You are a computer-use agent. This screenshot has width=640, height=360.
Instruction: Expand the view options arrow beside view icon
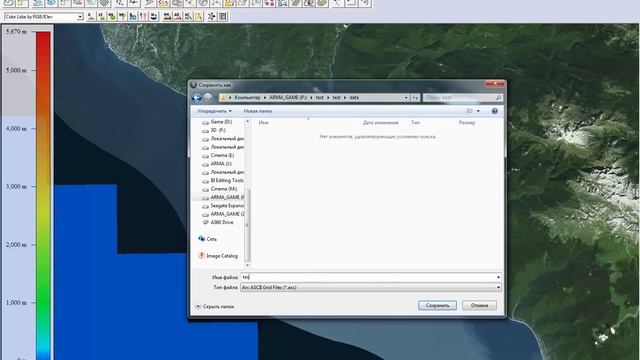point(478,111)
